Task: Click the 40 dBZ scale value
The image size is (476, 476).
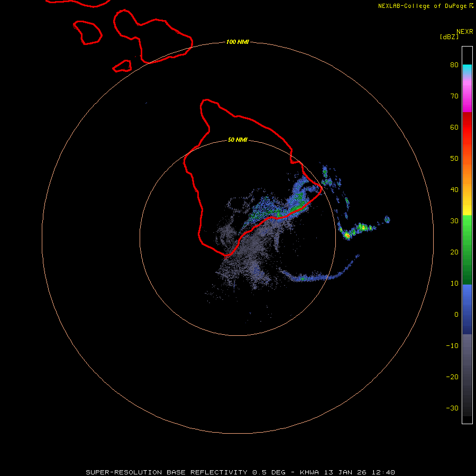Action: pyautogui.click(x=454, y=189)
